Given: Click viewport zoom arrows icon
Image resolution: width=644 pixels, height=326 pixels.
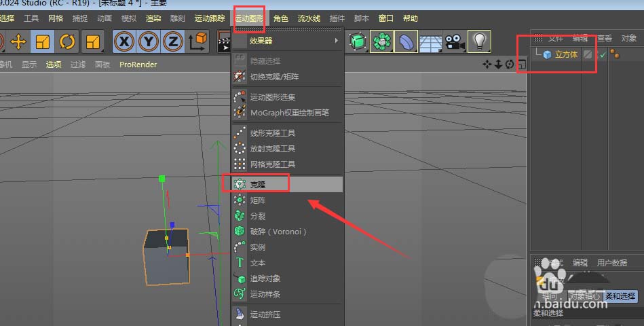Looking at the screenshot, I should (x=498, y=64).
